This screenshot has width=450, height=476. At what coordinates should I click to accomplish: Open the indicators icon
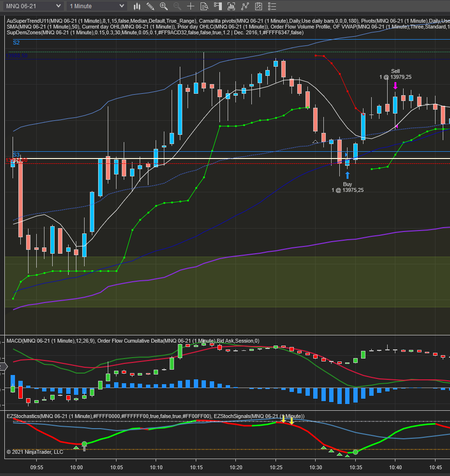tap(245, 6)
